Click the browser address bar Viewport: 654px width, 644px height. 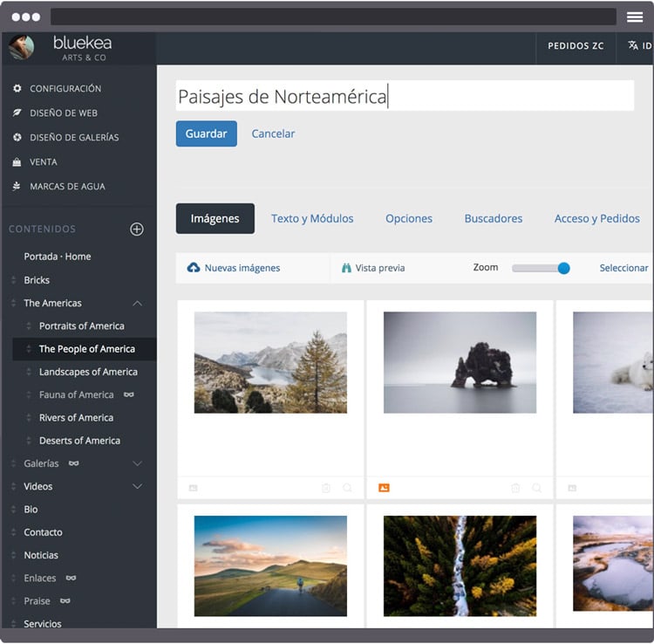coord(333,17)
